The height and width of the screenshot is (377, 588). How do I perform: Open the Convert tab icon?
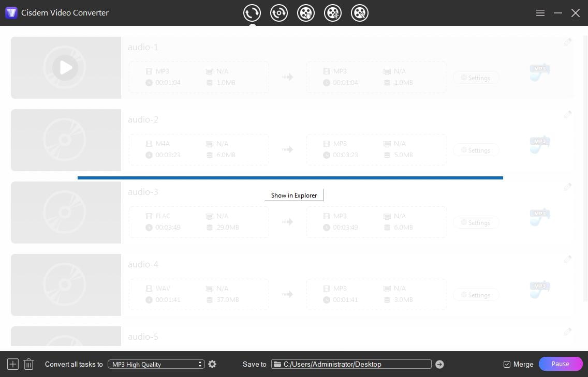252,13
